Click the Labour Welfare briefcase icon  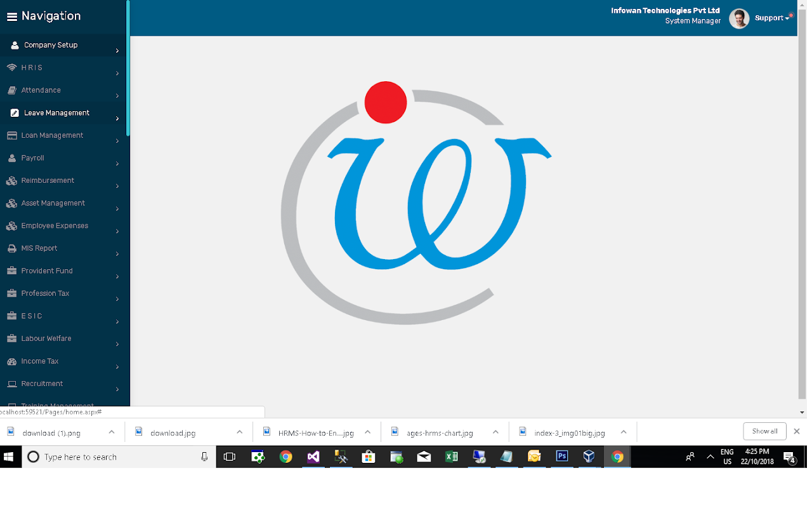(x=11, y=338)
